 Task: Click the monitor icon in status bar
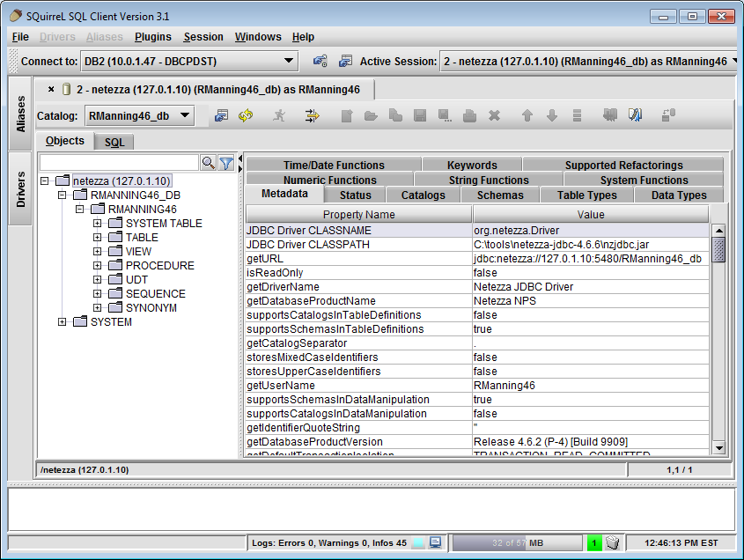tap(436, 543)
